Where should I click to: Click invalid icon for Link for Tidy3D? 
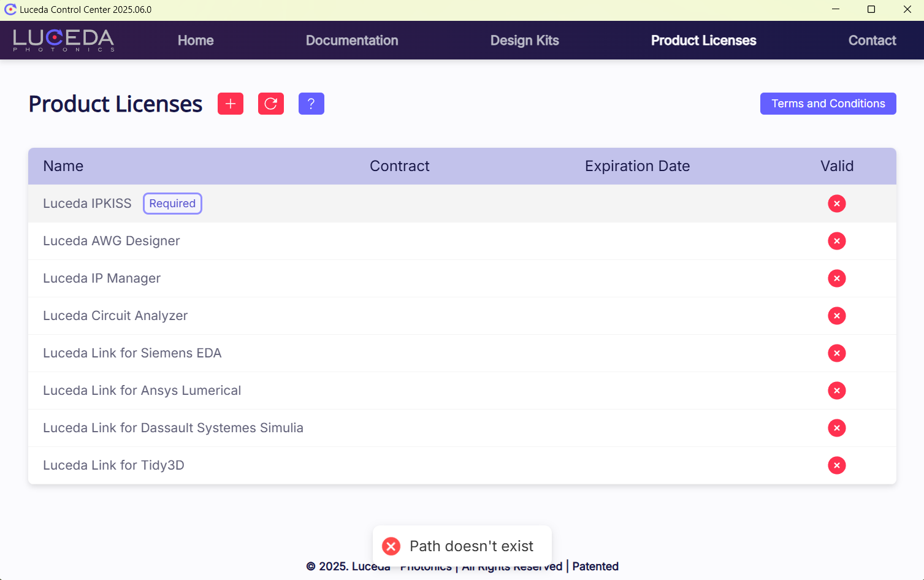[x=837, y=465]
